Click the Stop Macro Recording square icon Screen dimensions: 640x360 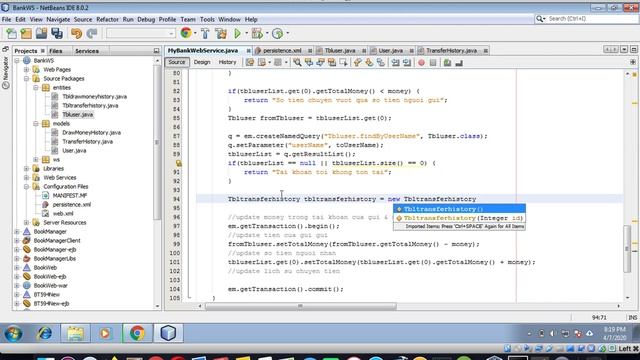(x=433, y=62)
